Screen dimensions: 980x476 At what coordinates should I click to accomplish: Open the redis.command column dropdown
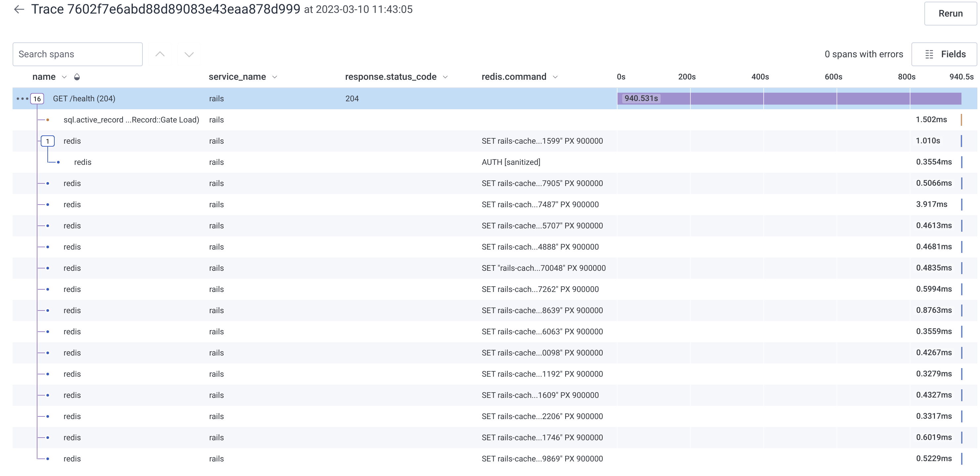tap(556, 76)
